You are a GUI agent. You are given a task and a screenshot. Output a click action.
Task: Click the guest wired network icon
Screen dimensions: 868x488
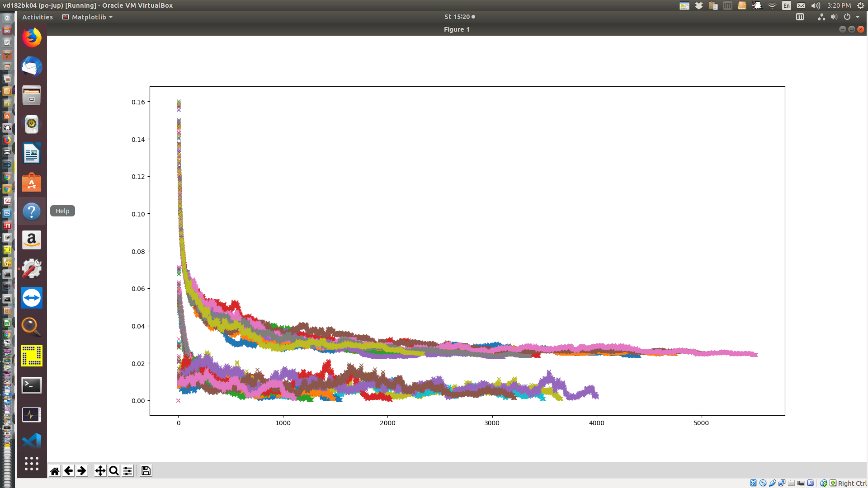click(821, 17)
